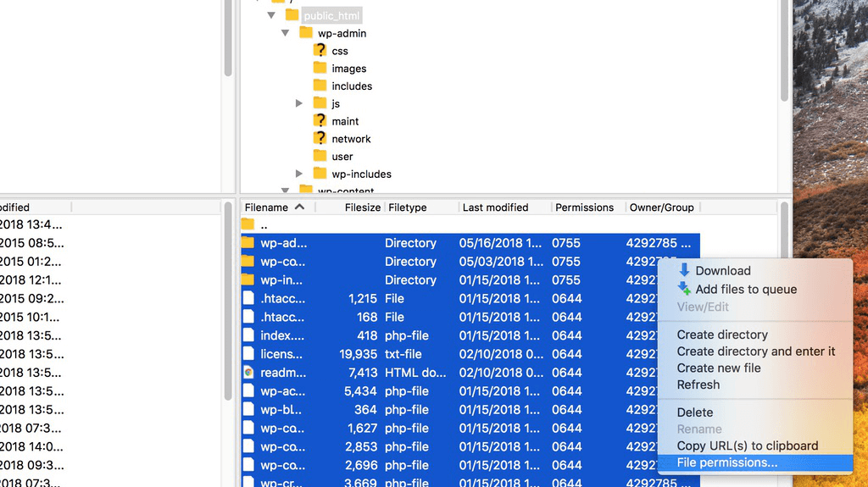Viewport: 868px width, 487px height.
Task: Click file size 19,935 cell
Action: pos(359,354)
